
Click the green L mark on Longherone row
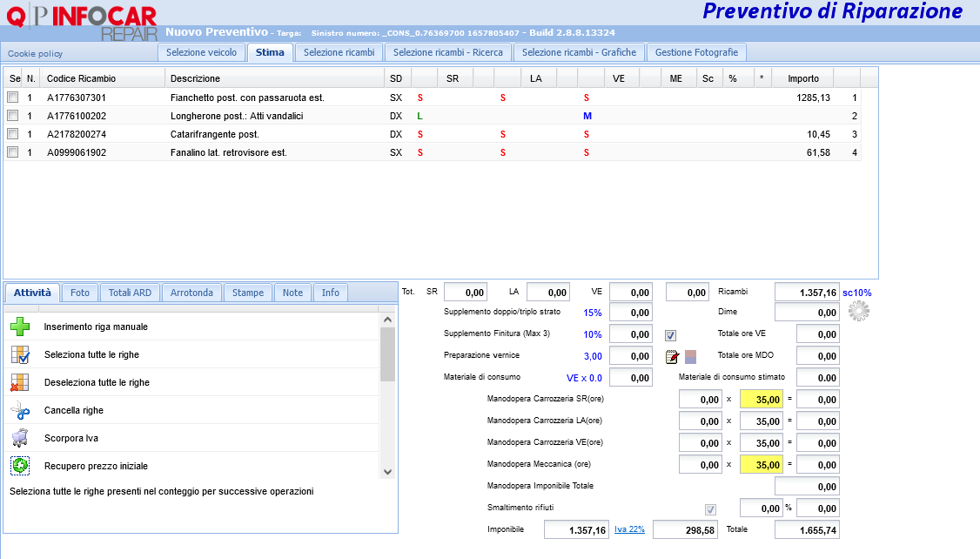click(420, 116)
